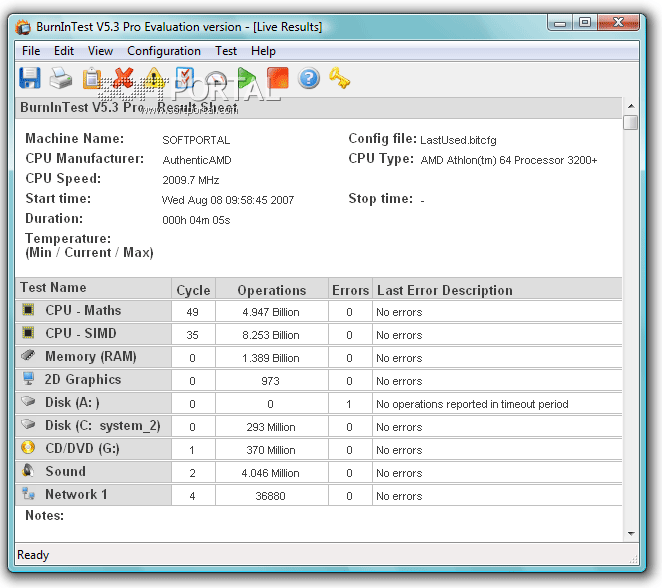662x588 pixels.
Task: Click 'No operations reported in timeout period'
Action: tap(472, 404)
